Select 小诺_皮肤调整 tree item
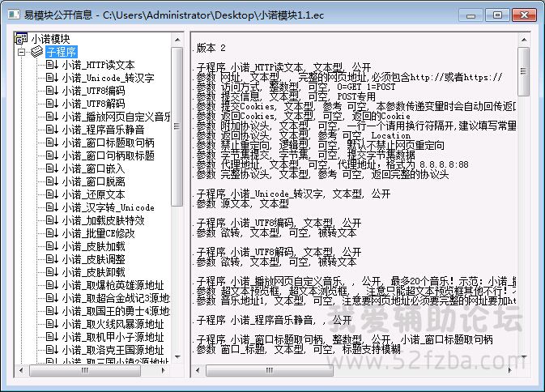Viewport: 545px width, 392px height. (x=93, y=260)
